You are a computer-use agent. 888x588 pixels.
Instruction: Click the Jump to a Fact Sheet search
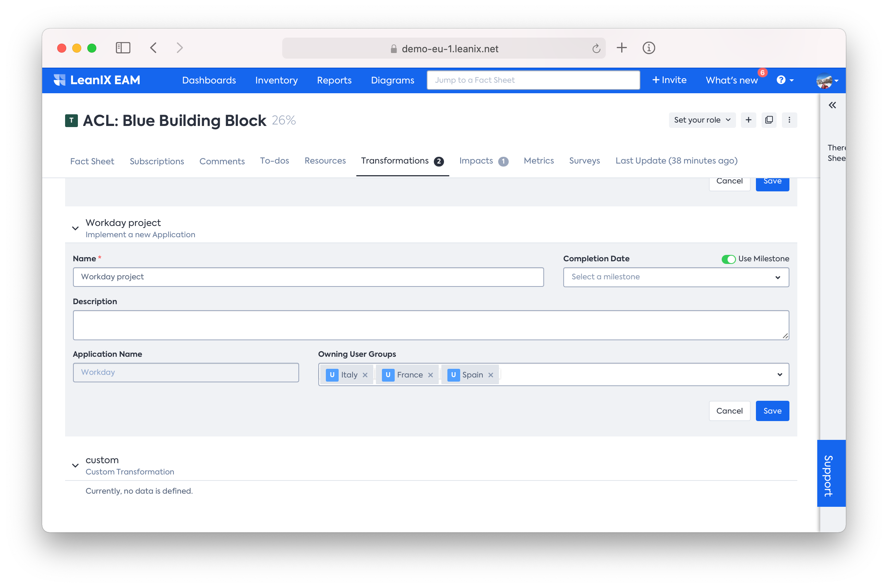(533, 80)
